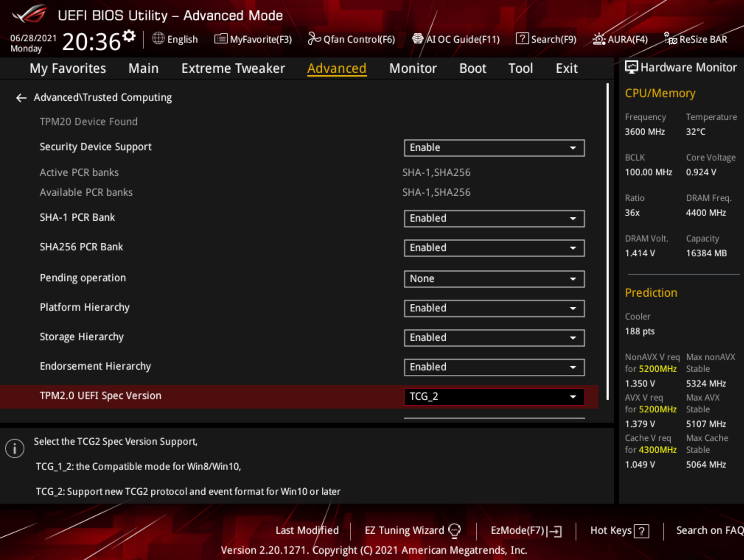744x560 pixels.
Task: Open Endorsement Hierarchy dropdown
Action: coord(494,367)
